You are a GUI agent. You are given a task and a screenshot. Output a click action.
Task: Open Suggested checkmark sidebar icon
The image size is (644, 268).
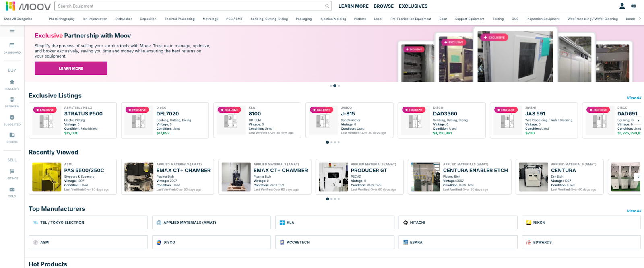point(12,117)
